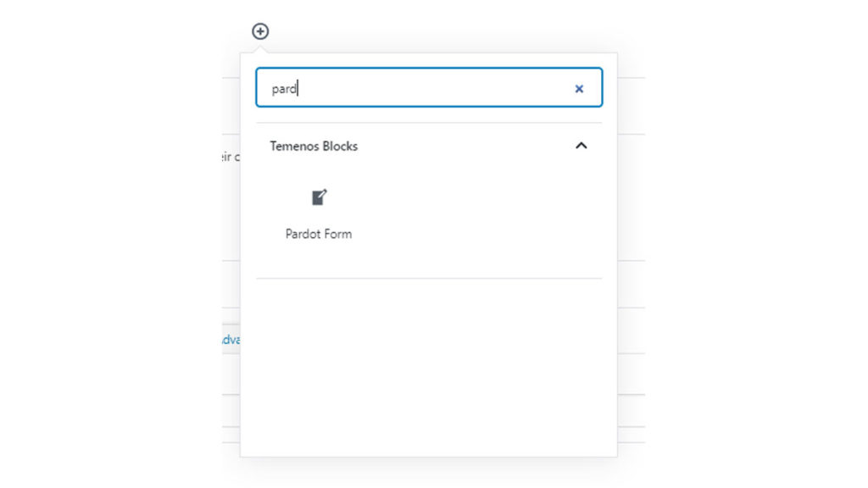
Task: Close the inserter via the plus button
Action: coord(260,31)
